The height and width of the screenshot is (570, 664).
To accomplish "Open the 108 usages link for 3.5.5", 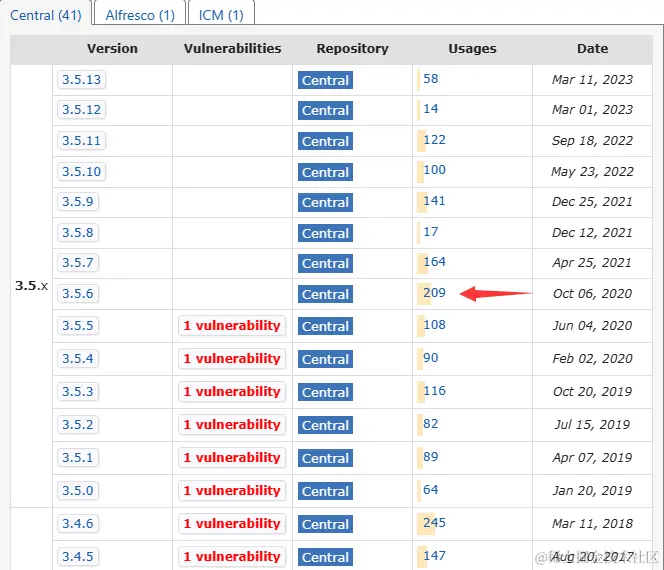I will coord(434,325).
